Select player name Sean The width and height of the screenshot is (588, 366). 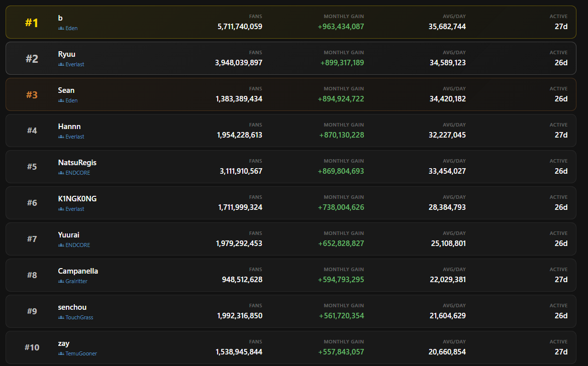click(66, 90)
